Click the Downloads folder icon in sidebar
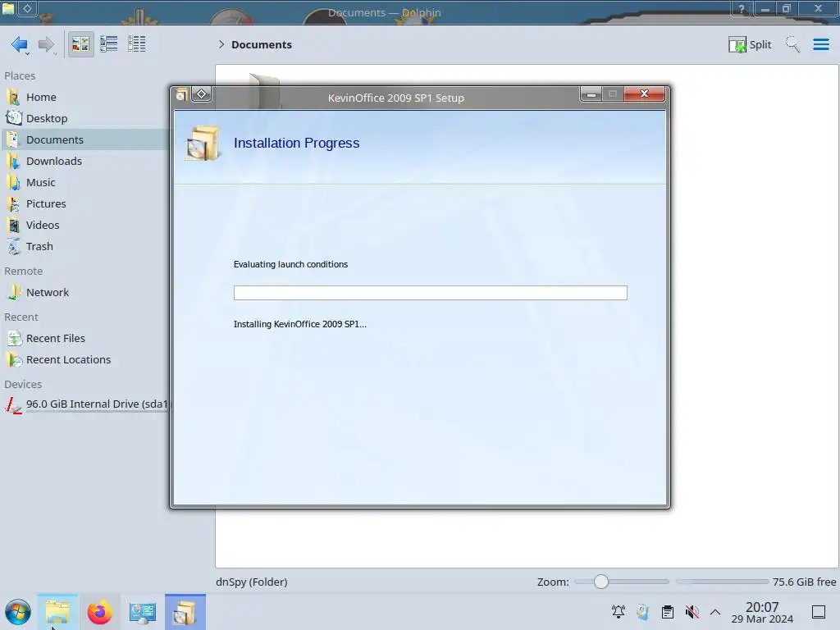840x630 pixels. click(x=13, y=162)
